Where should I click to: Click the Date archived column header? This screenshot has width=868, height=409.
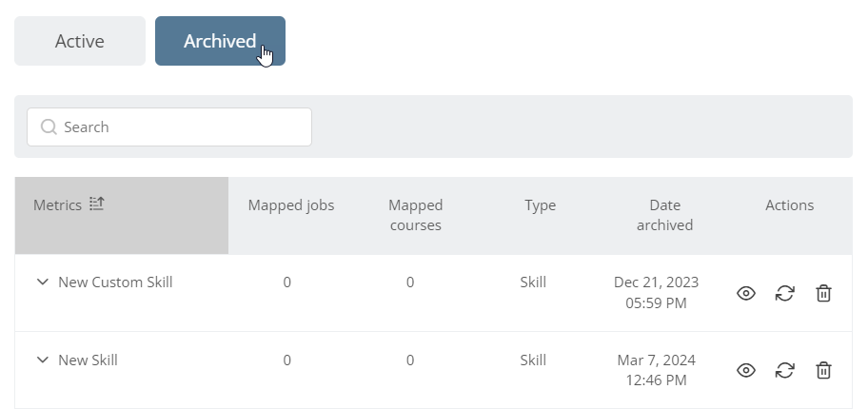click(x=665, y=215)
